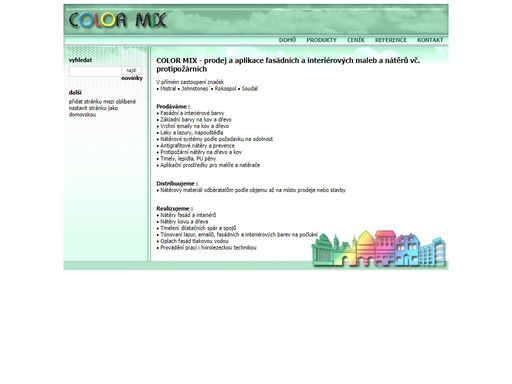Click the vyhledat sidebar label
Screen dimensions: 512x384
tap(80, 60)
